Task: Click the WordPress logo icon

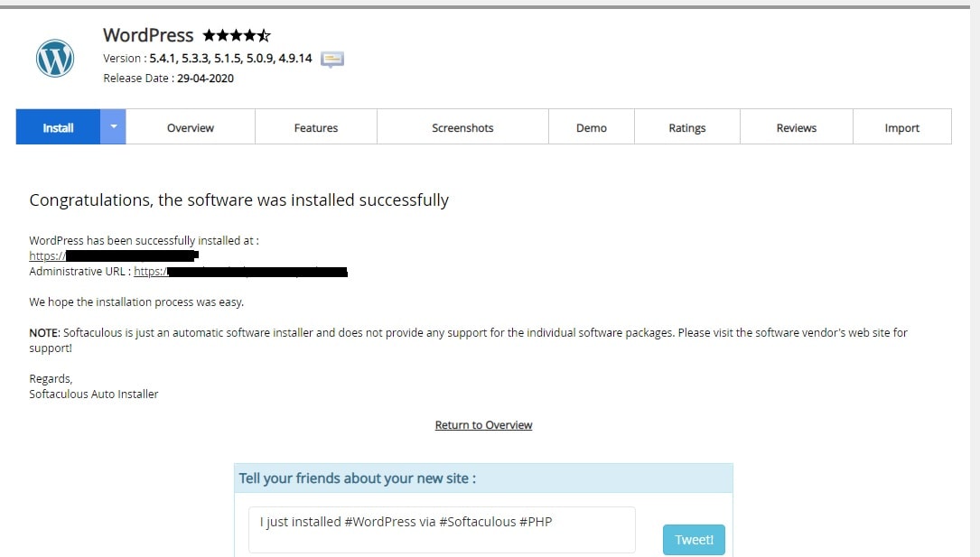Action: [x=55, y=58]
